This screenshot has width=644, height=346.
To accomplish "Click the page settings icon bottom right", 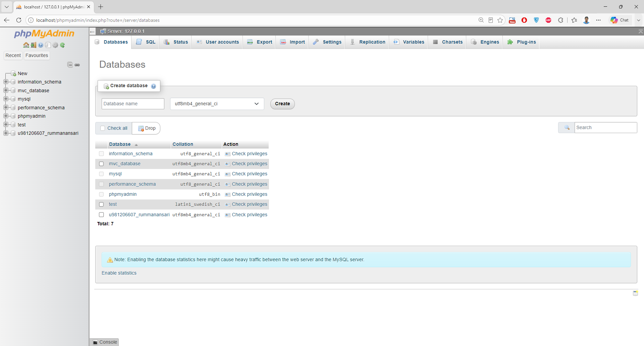I will coord(635,293).
